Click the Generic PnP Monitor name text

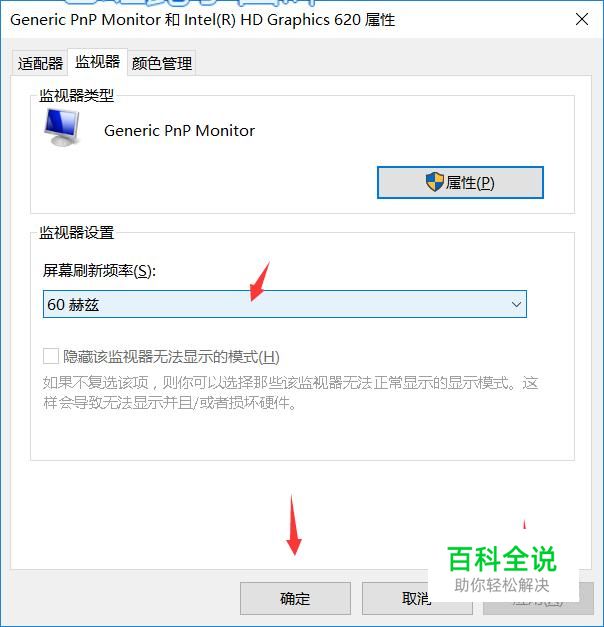point(179,131)
